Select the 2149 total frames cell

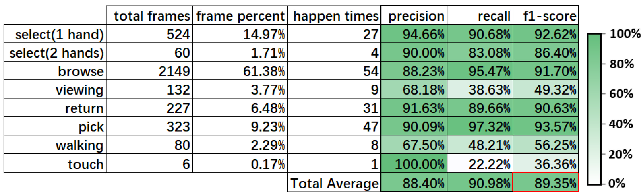[x=174, y=72]
